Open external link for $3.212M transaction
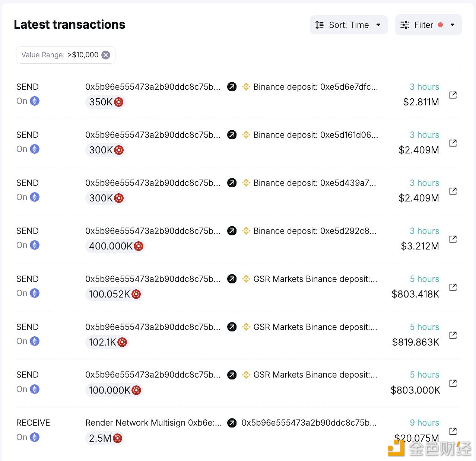The width and height of the screenshot is (476, 461). pyautogui.click(x=453, y=239)
